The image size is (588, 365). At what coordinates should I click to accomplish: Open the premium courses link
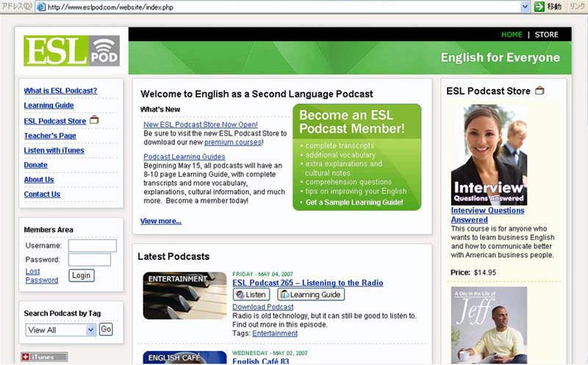coord(233,142)
